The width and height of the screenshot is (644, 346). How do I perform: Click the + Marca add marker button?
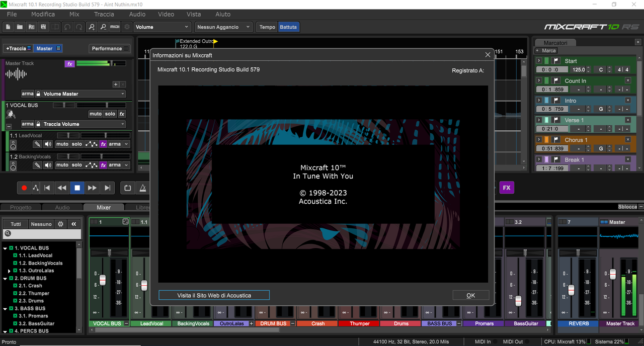point(546,50)
